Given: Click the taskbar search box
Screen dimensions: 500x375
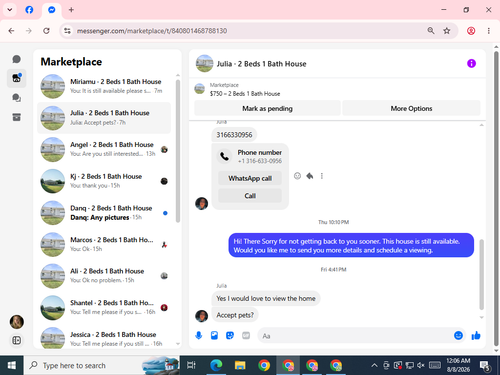Looking at the screenshot, I should [102, 365].
